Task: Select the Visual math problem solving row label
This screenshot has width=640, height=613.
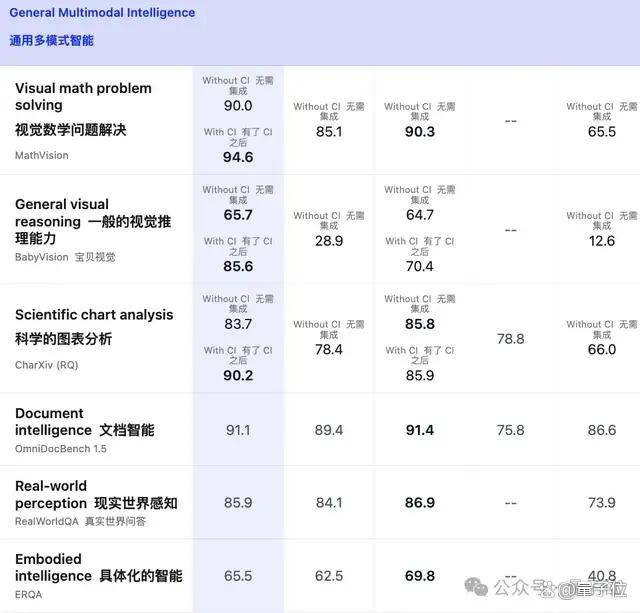Action: (x=83, y=97)
